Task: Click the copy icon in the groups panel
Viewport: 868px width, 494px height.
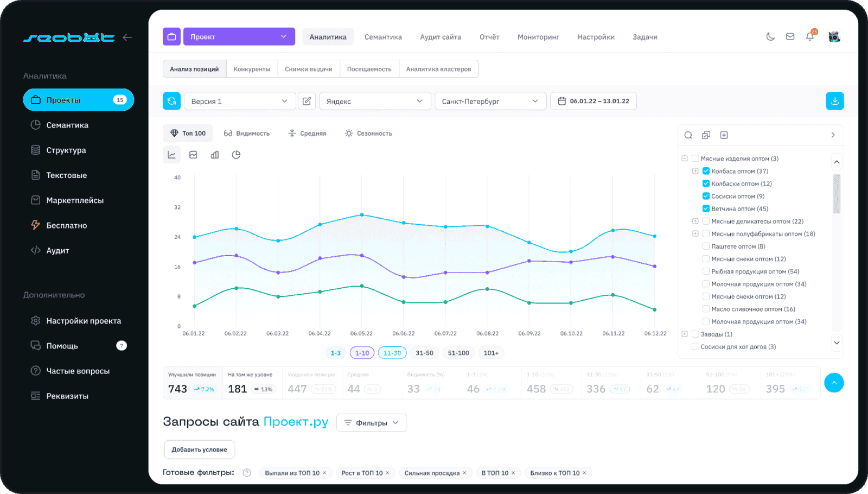Action: point(706,135)
